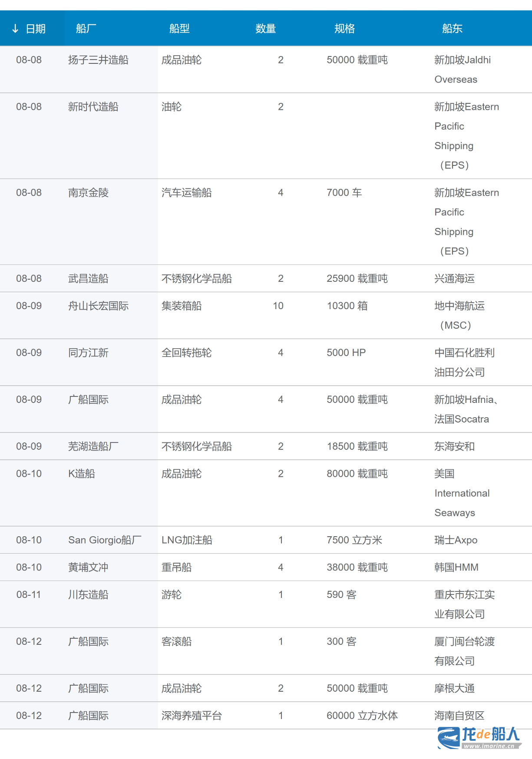Screen dimensions: 532x759
Task: Click the 船东 column header
Action: pos(452,29)
